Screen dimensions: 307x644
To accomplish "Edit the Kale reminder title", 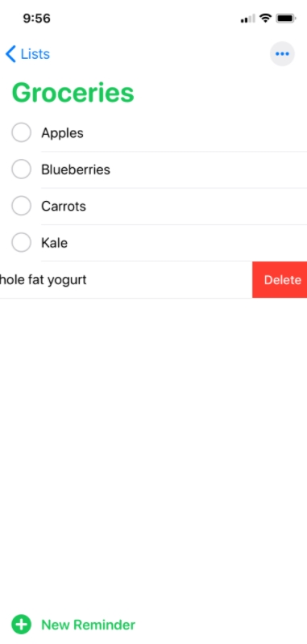I will tap(55, 243).
